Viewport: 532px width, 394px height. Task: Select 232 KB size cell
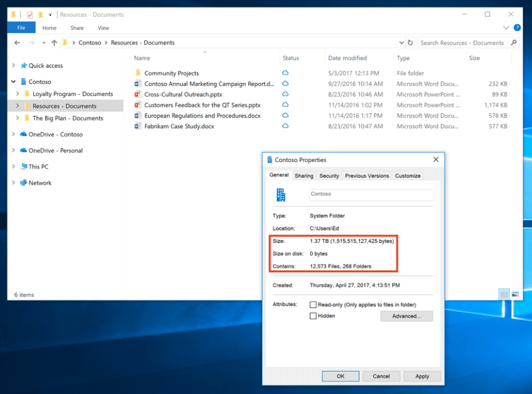[x=498, y=84]
